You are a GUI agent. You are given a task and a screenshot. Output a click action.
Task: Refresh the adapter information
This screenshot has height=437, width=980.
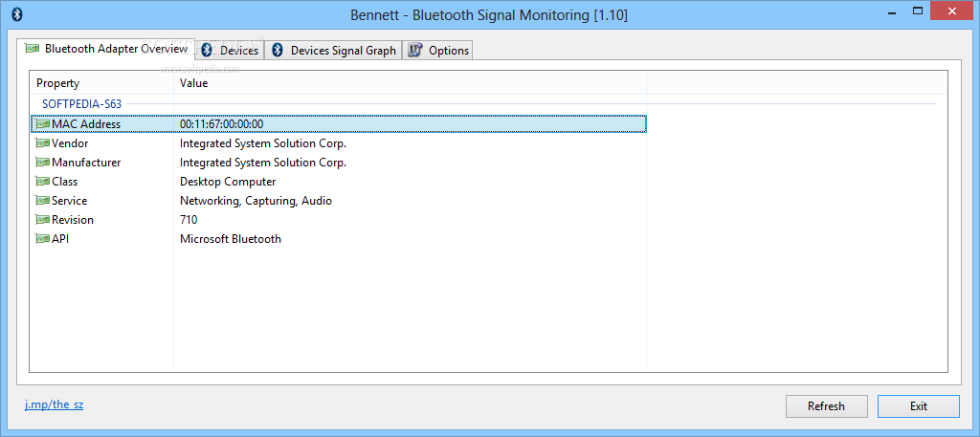tap(826, 406)
